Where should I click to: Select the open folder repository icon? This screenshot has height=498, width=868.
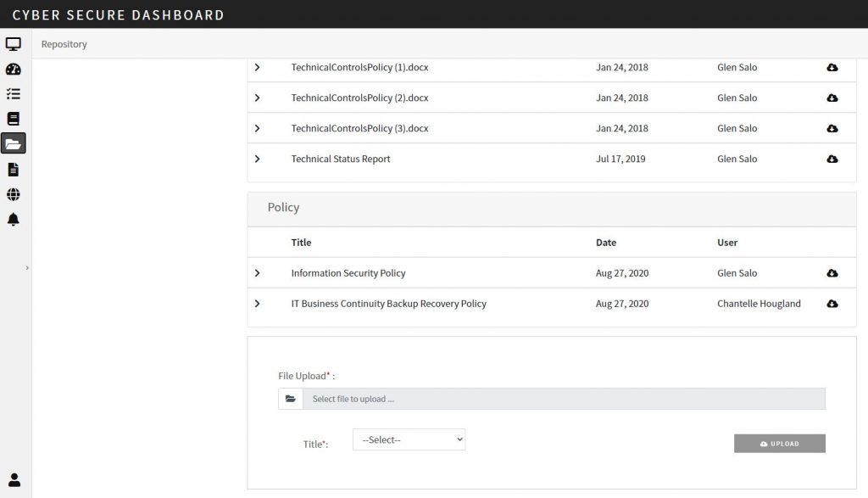coord(14,144)
